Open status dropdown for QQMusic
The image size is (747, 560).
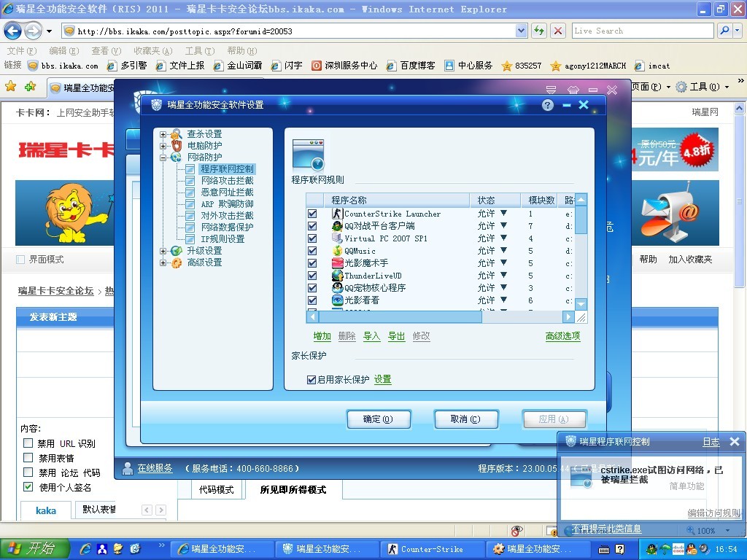503,251
